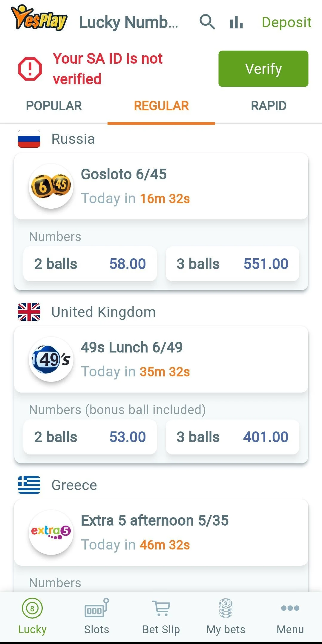Viewport: 322px width, 644px height.
Task: Open the Bet Slip cart icon
Action: [x=161, y=608]
